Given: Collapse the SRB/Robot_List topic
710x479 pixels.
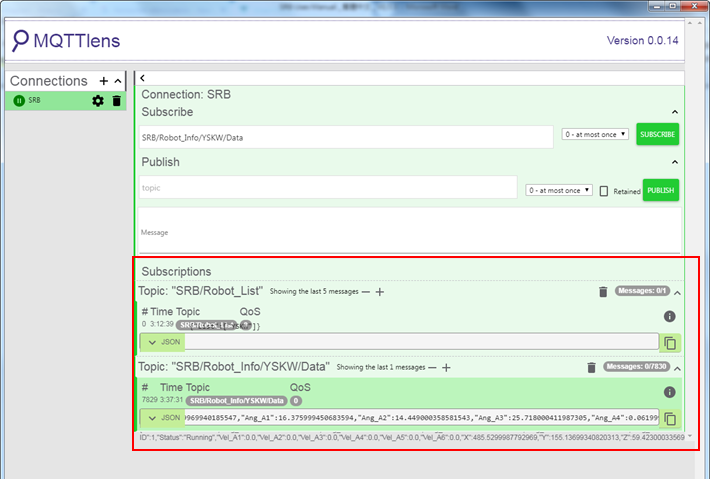Looking at the screenshot, I should (677, 293).
